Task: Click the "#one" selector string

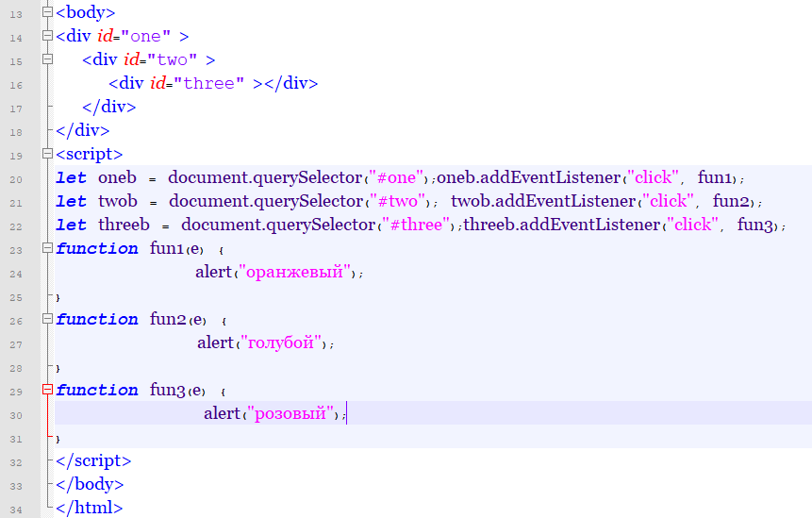Action: [399, 178]
